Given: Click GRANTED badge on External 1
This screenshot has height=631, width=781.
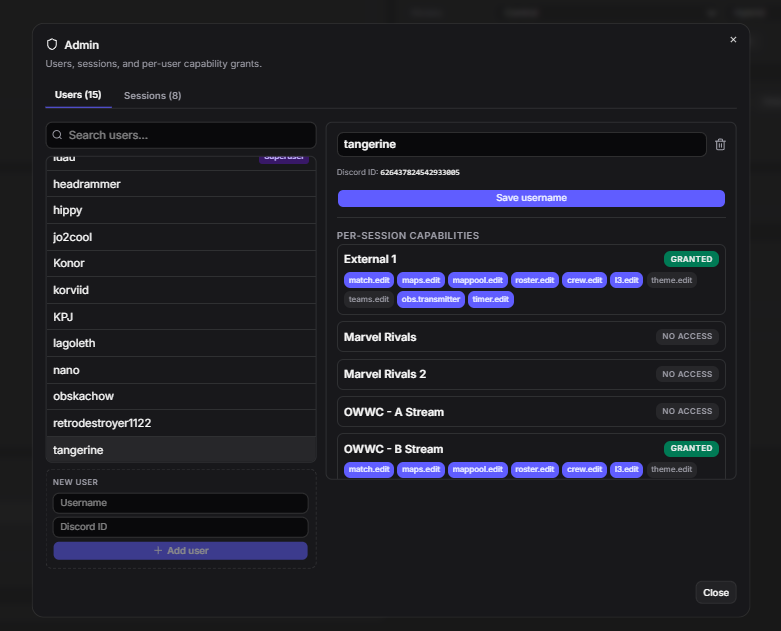Looking at the screenshot, I should pyautogui.click(x=691, y=259).
